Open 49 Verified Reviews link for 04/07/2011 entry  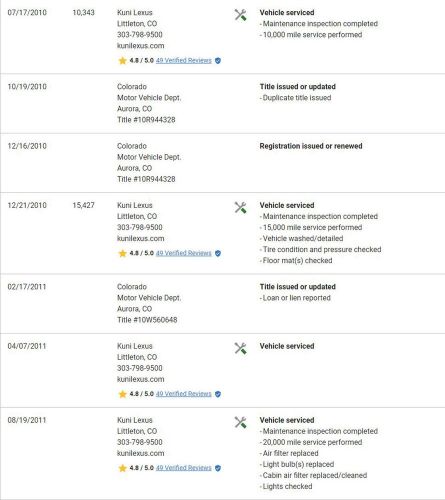(184, 394)
